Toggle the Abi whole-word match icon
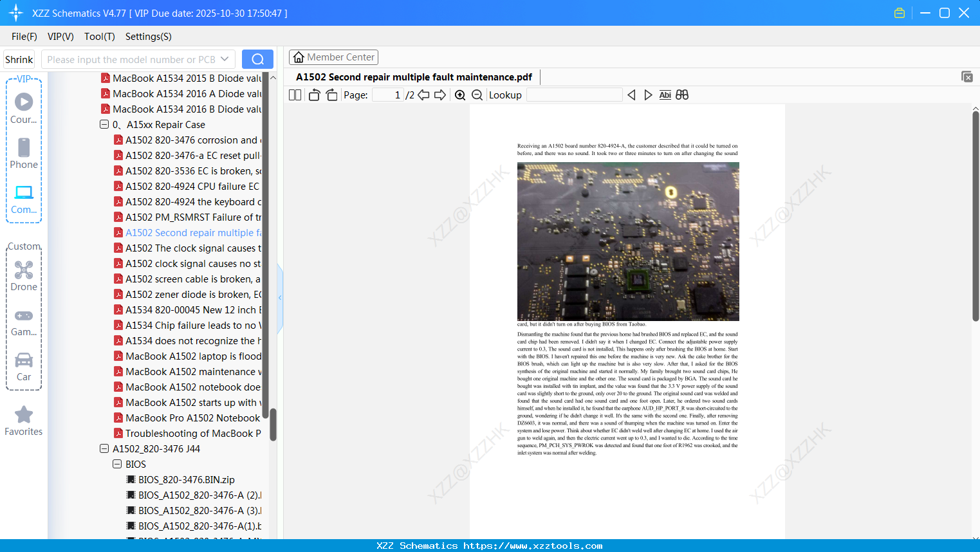The height and width of the screenshot is (552, 980). pos(665,95)
